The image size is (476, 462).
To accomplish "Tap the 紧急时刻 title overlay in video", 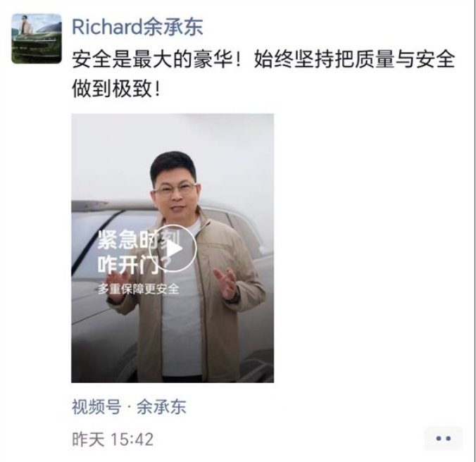I will (139, 239).
